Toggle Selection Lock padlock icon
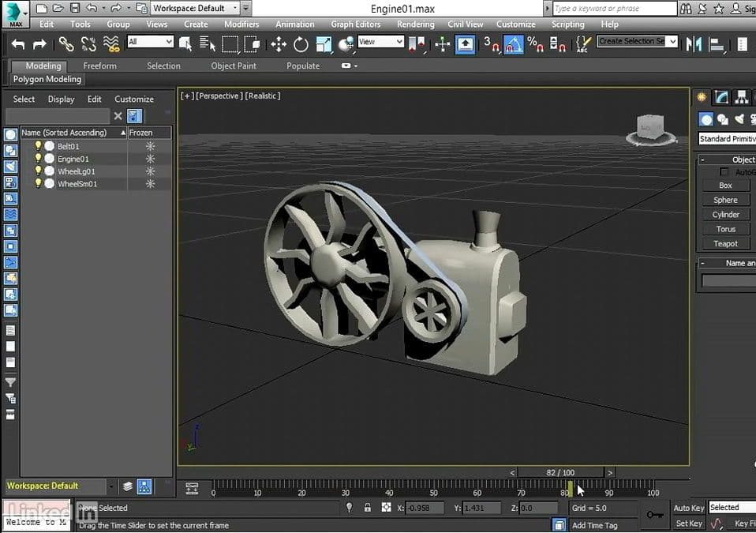This screenshot has height=533, width=756. [x=368, y=508]
